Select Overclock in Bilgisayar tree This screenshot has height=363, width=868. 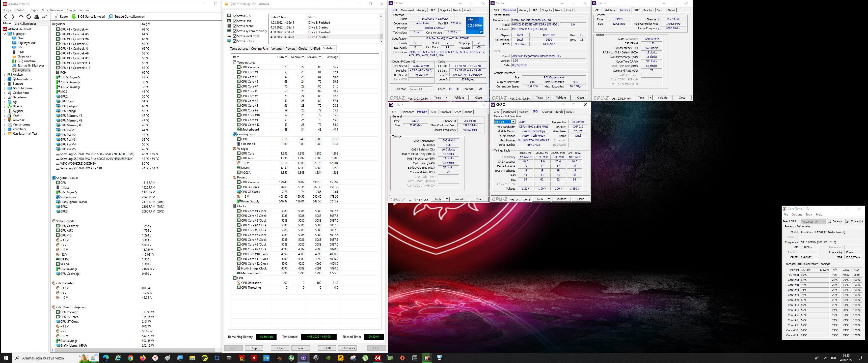24,56
